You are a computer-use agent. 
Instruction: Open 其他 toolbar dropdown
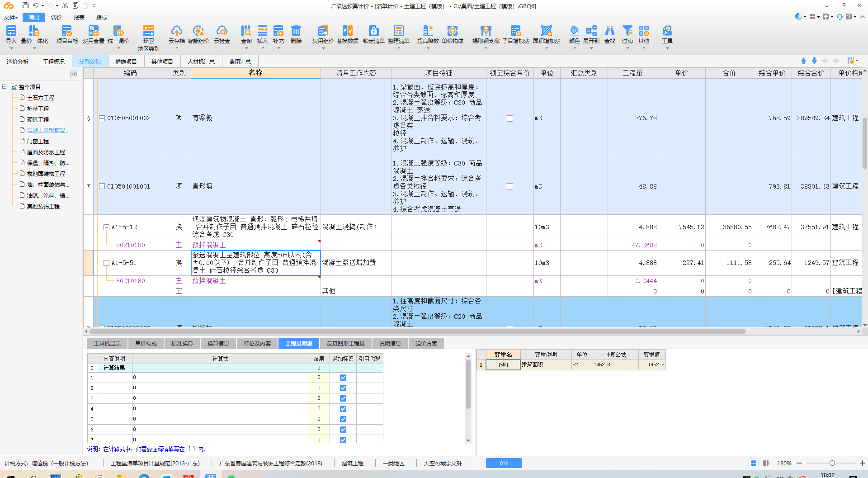643,34
